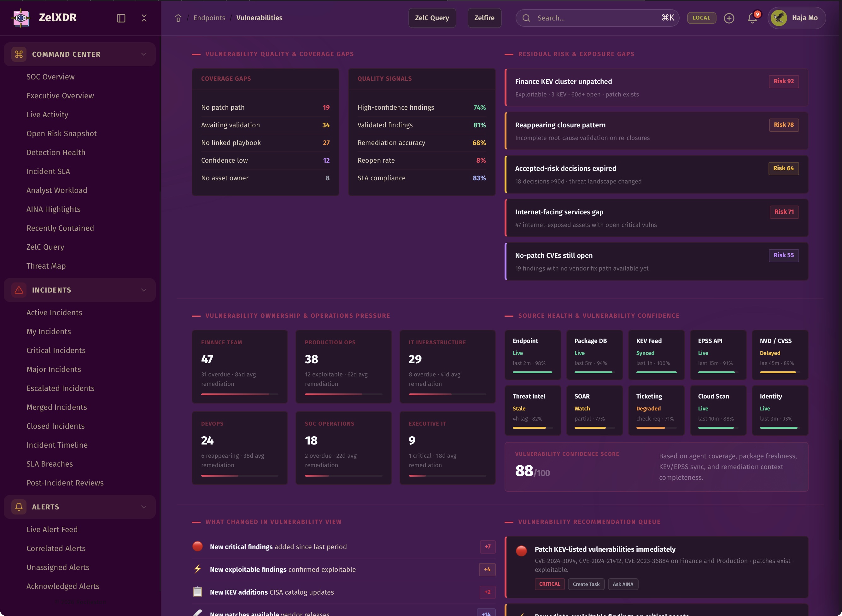Screen dimensions: 842x616
Task: Click the Incidents warning triangle icon
Action: coord(19,290)
